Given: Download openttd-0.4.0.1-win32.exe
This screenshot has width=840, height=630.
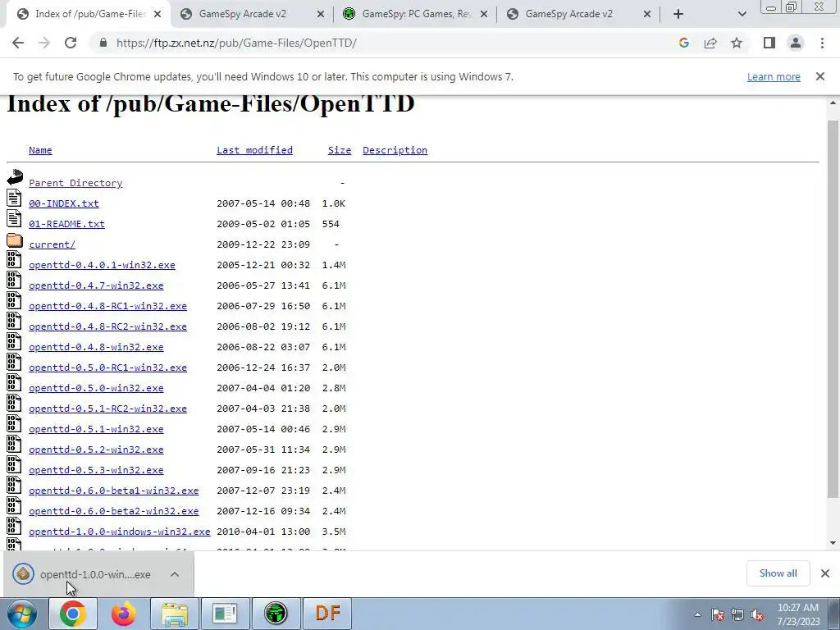Looking at the screenshot, I should (102, 265).
